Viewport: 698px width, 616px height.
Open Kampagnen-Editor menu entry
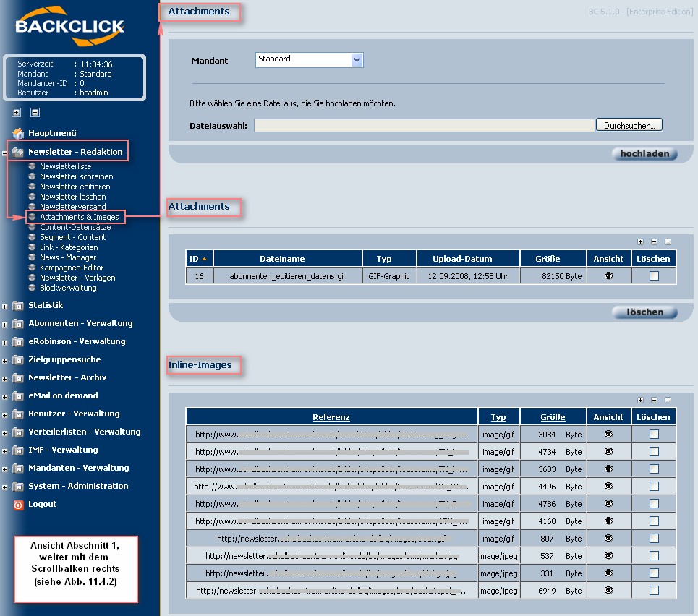click(x=71, y=268)
